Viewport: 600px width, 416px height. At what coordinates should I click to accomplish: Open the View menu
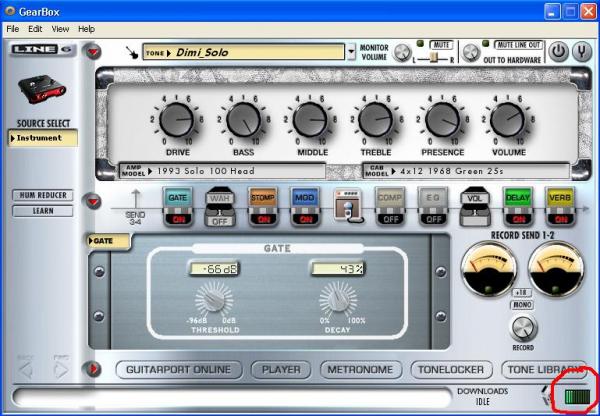[60, 29]
